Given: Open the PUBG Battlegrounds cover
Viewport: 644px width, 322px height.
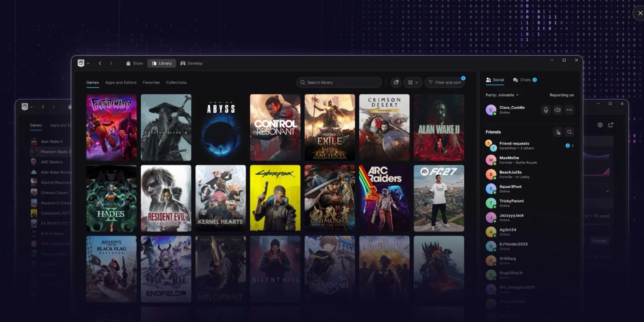Looking at the screenshot, I should tap(385, 269).
